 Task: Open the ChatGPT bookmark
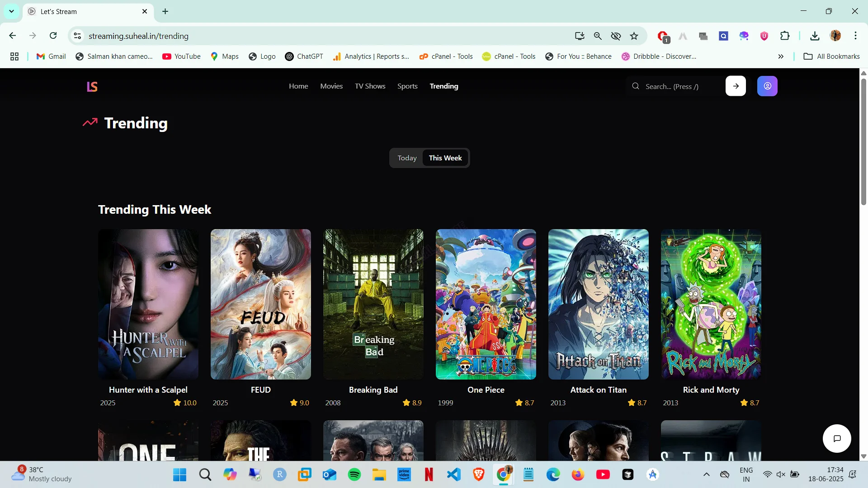coord(304,56)
